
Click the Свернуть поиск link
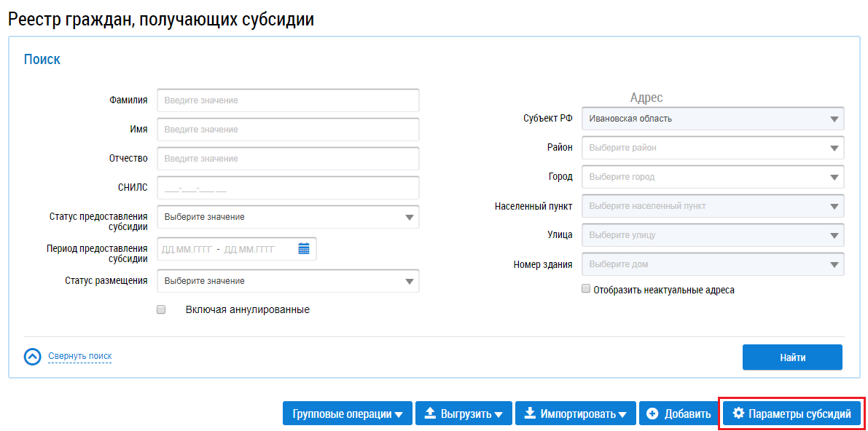(x=80, y=356)
